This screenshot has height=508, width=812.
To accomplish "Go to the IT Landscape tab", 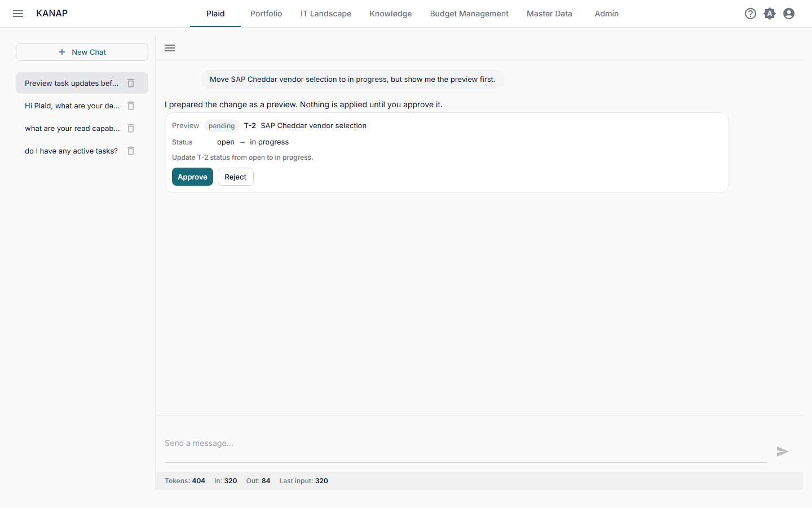I will point(326,14).
